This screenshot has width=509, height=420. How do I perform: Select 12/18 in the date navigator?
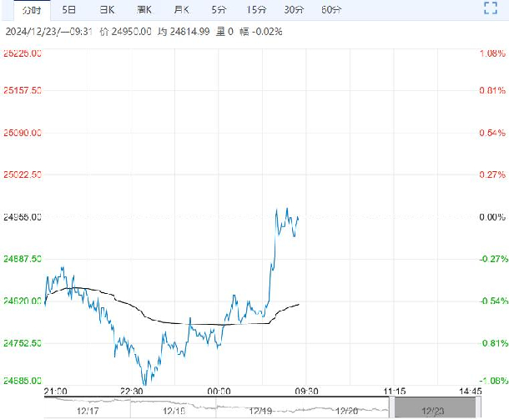point(174,410)
